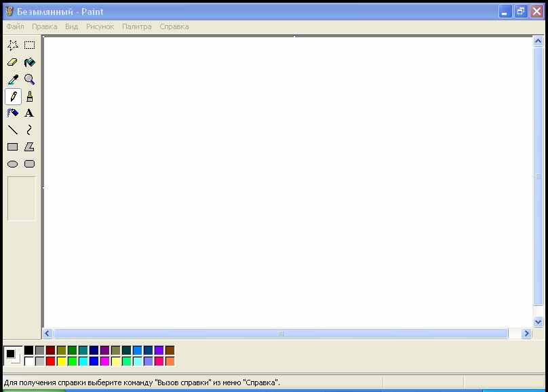This screenshot has width=548, height=392.
Task: Click the Paint icon in title bar
Action: pos(9,12)
